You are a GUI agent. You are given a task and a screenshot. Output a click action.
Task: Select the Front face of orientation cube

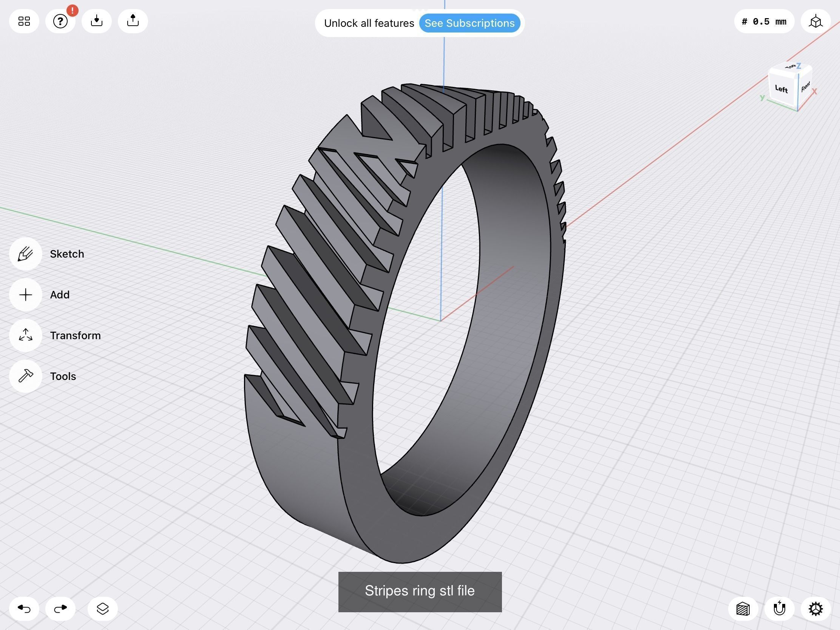pyautogui.click(x=806, y=87)
